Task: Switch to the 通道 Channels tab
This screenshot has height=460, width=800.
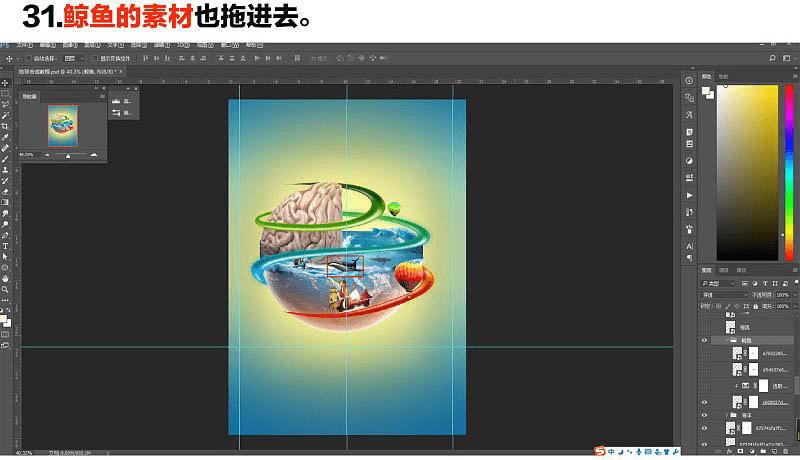Action: click(x=723, y=270)
